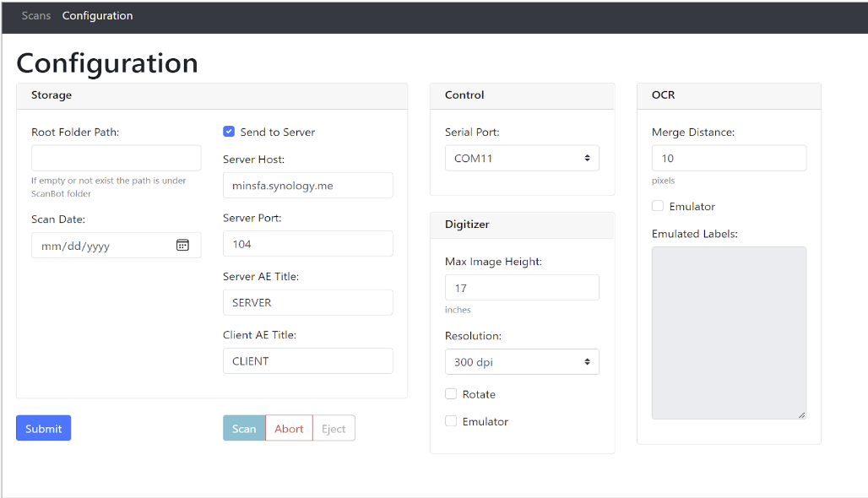Click the 'Storage' card header

coord(212,95)
